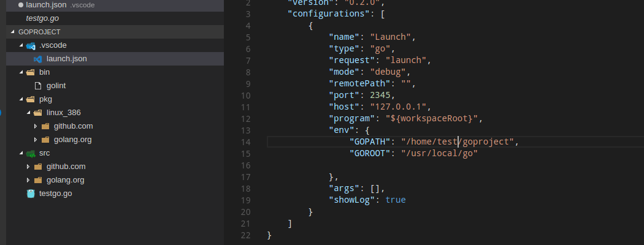Select the github.com folder name under src
This screenshot has height=245, width=644.
tap(66, 167)
